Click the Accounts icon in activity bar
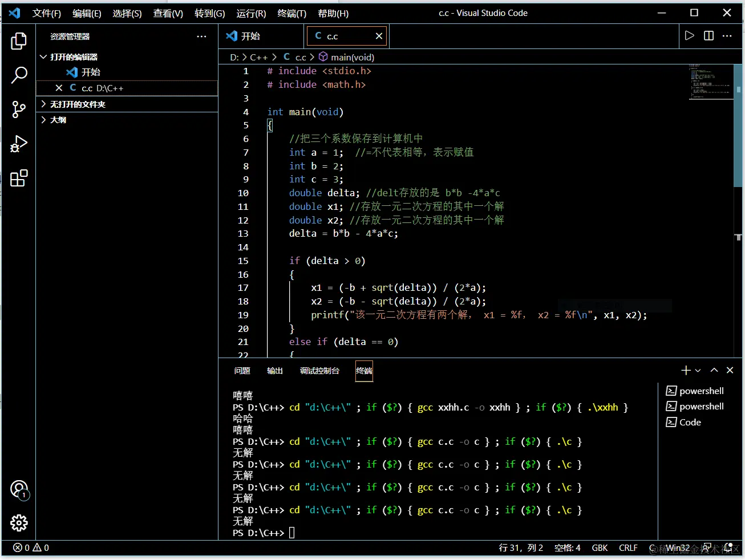The image size is (745, 560). 19,489
